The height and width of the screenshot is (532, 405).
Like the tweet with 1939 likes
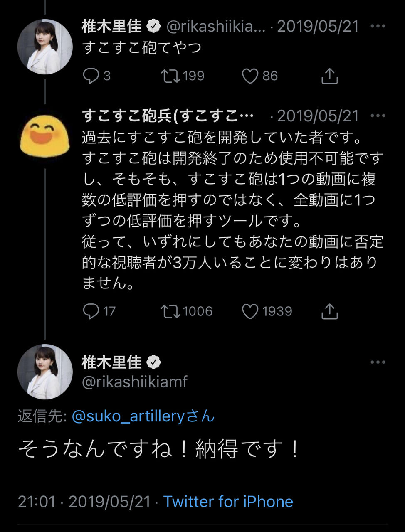click(250, 311)
